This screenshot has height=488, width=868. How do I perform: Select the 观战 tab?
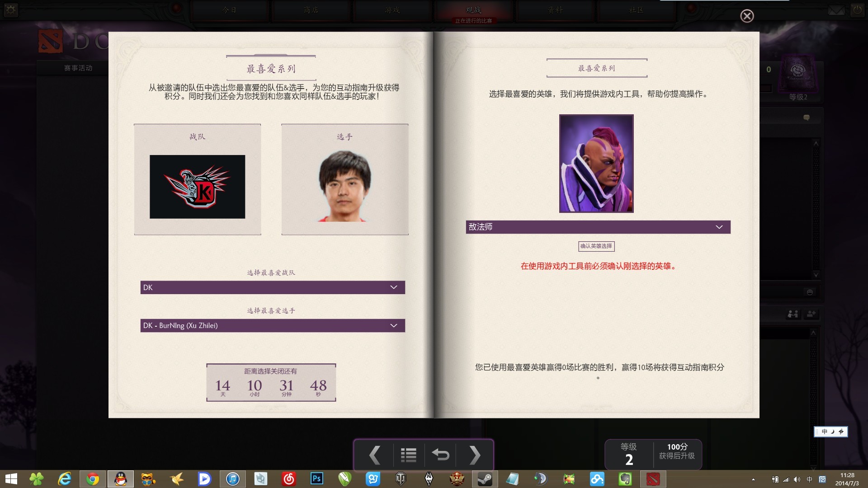tap(474, 10)
